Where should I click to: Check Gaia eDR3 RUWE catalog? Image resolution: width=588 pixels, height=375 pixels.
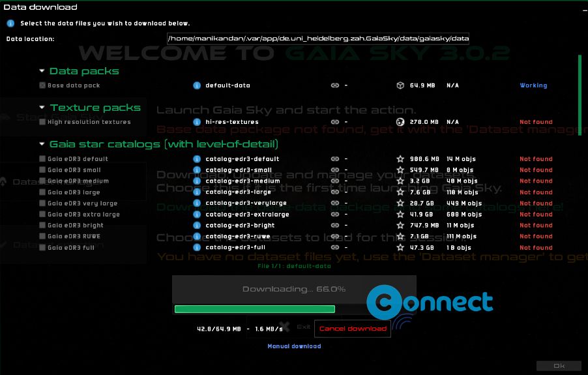[x=42, y=236]
